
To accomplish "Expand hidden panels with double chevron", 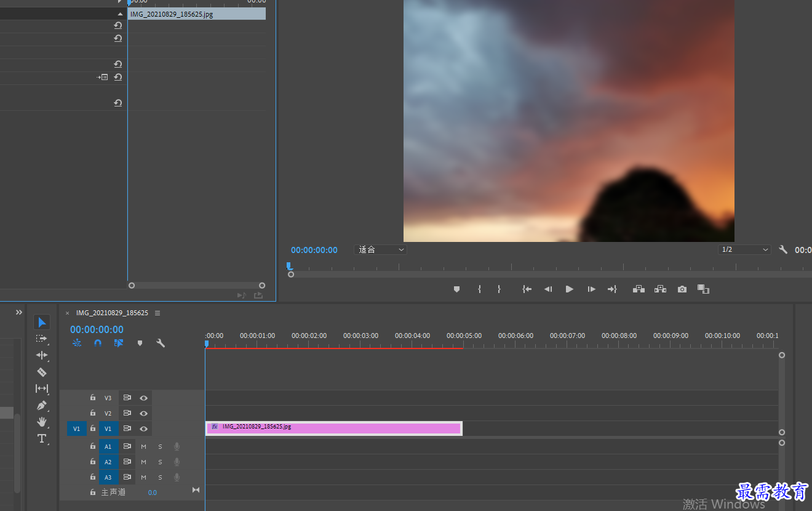I will 19,312.
